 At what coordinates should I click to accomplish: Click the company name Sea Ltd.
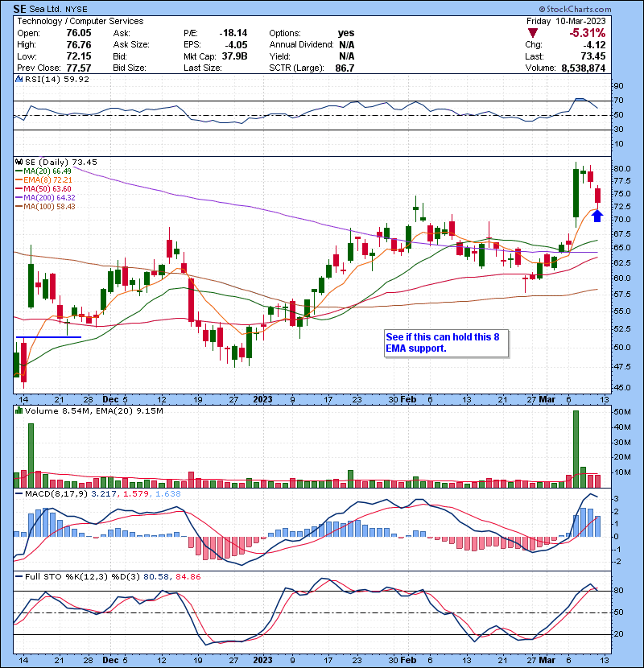[x=45, y=9]
